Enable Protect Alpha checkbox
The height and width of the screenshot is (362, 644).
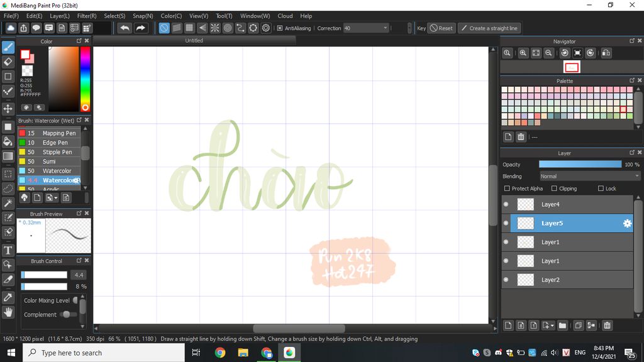[507, 189]
